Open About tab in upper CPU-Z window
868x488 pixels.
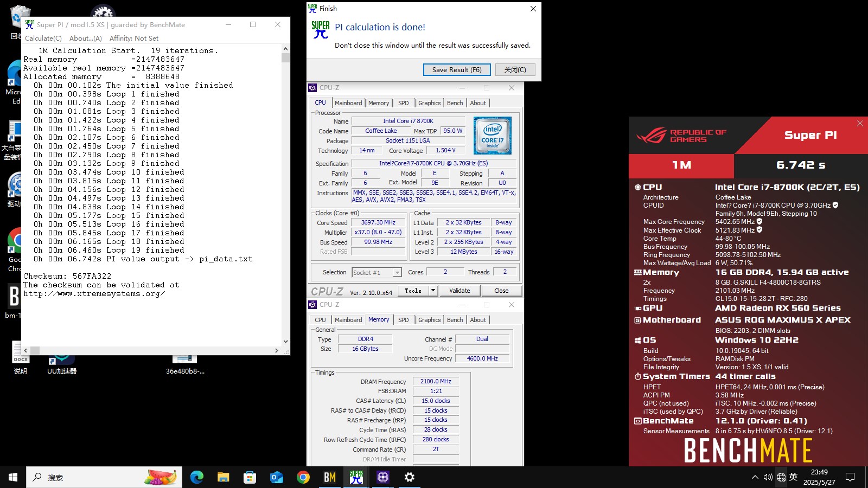pyautogui.click(x=478, y=103)
